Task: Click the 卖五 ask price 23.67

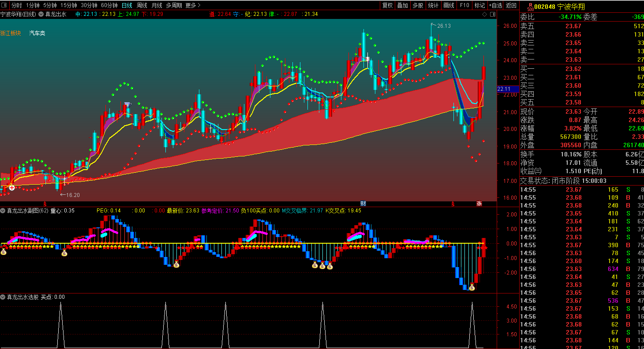Action: [x=573, y=26]
